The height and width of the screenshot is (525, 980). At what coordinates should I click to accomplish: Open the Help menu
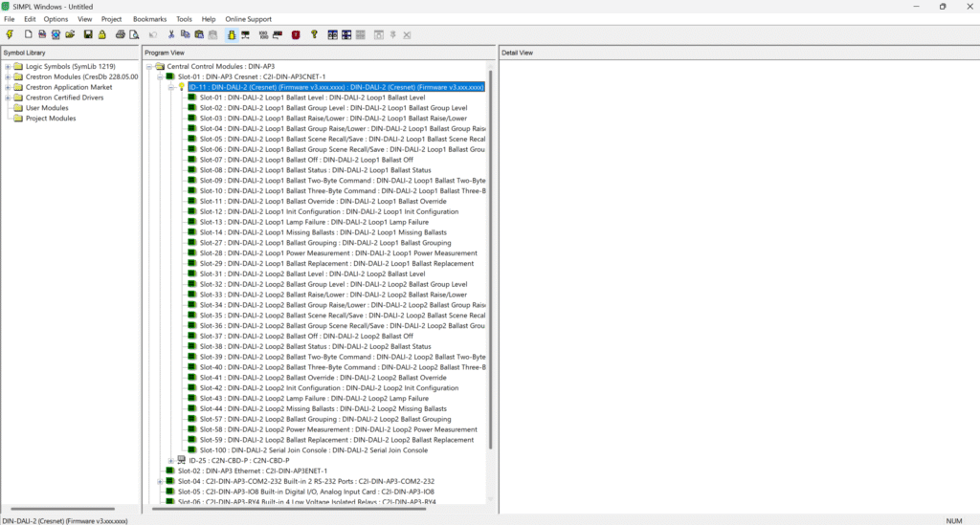coord(208,19)
